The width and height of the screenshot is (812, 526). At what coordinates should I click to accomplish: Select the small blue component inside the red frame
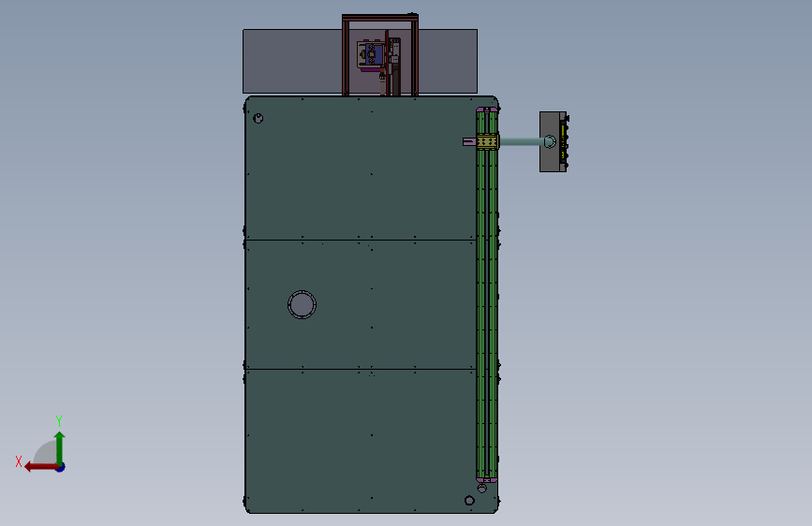click(x=374, y=54)
